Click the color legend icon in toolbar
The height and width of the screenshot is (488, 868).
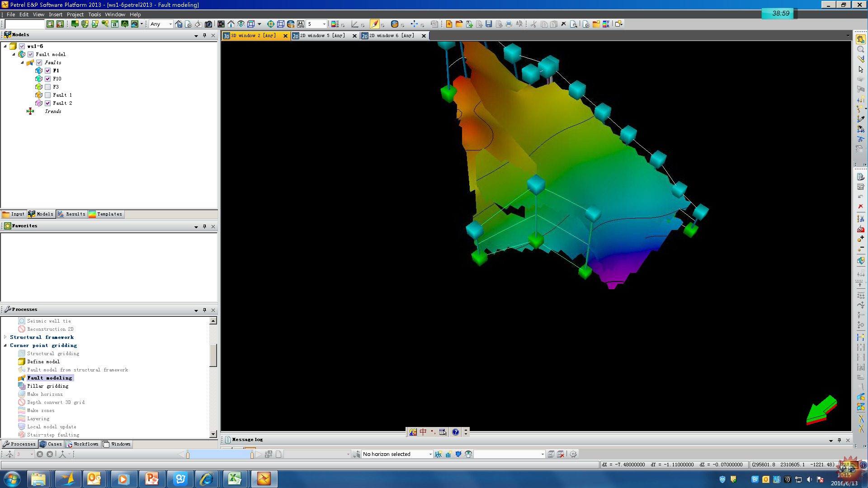click(335, 24)
